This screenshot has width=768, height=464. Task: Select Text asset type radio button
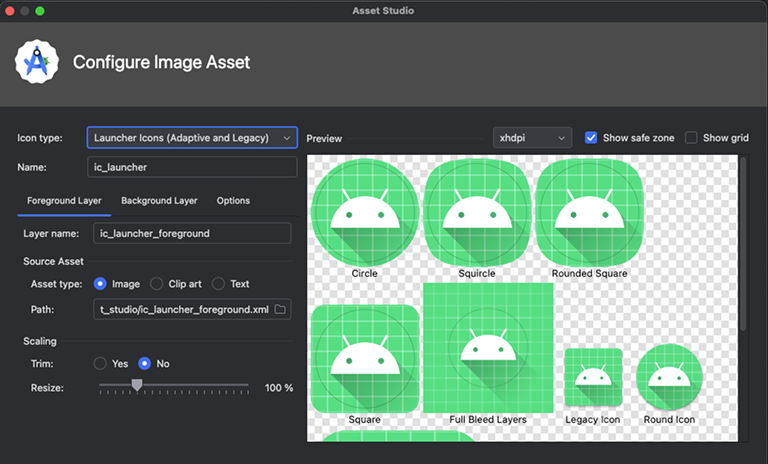[218, 284]
